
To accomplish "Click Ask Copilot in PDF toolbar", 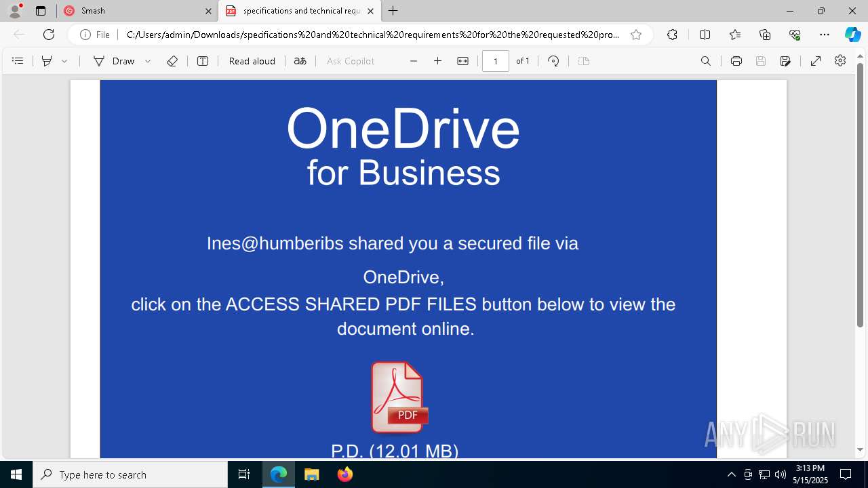I will click(351, 61).
